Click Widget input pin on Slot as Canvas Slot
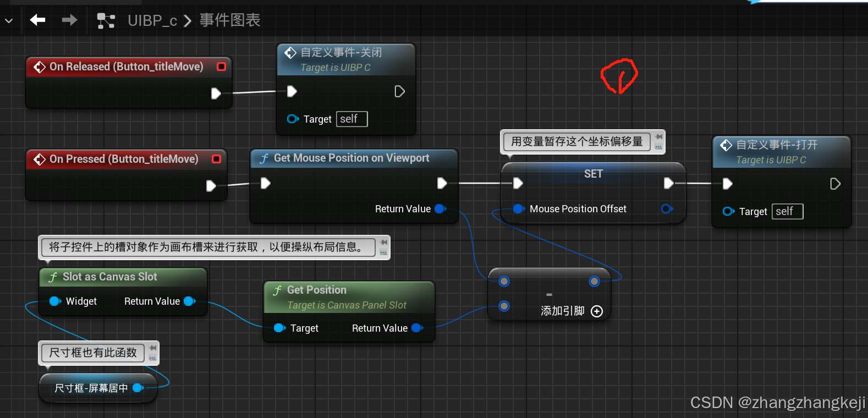 pos(55,301)
